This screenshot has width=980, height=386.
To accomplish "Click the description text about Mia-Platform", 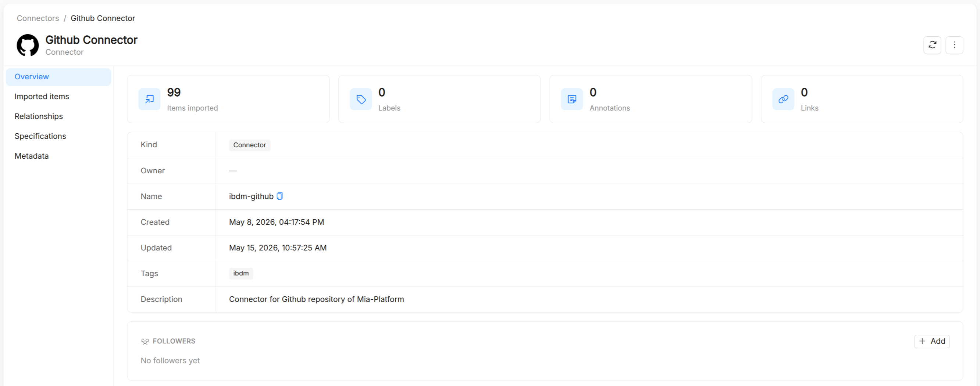I will coord(317,299).
